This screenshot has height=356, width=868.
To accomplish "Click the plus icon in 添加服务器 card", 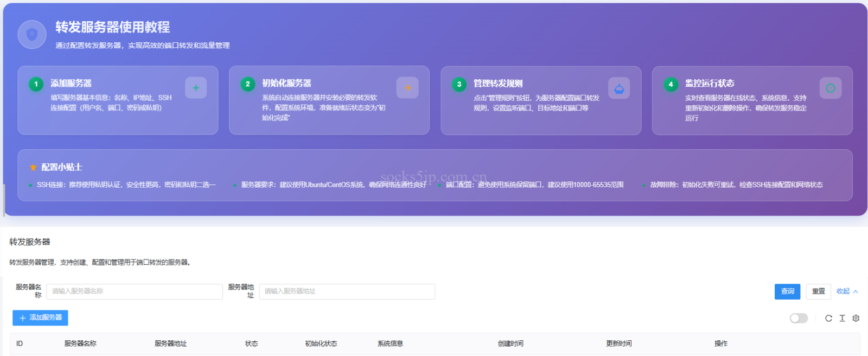I will click(196, 88).
